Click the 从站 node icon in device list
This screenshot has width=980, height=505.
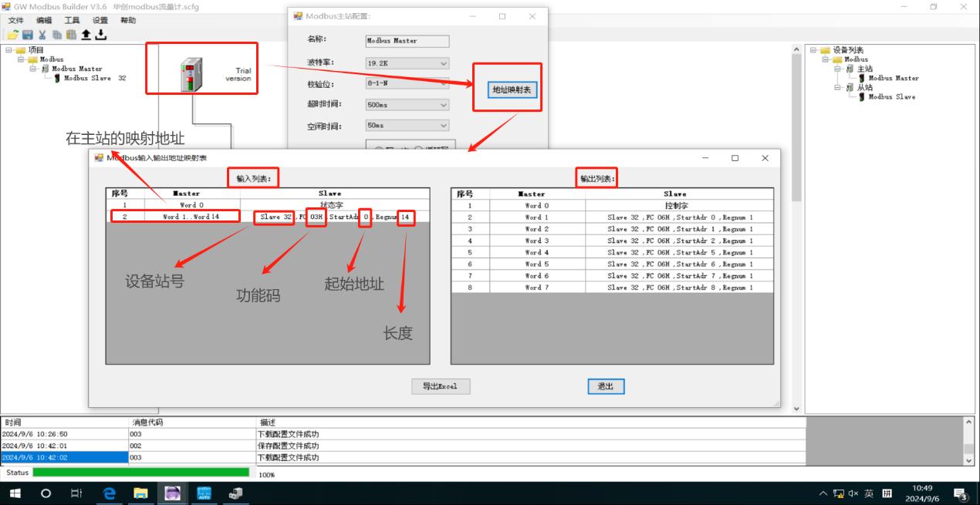850,87
